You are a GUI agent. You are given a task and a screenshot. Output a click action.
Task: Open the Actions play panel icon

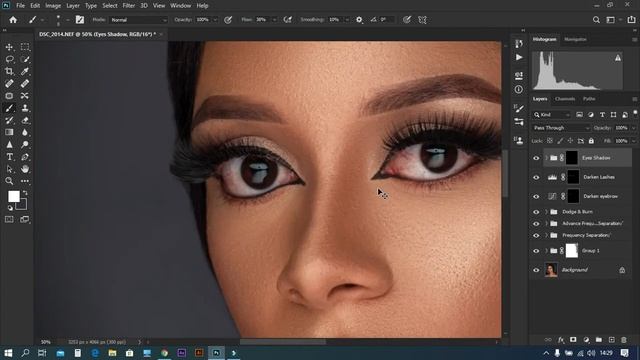519,57
